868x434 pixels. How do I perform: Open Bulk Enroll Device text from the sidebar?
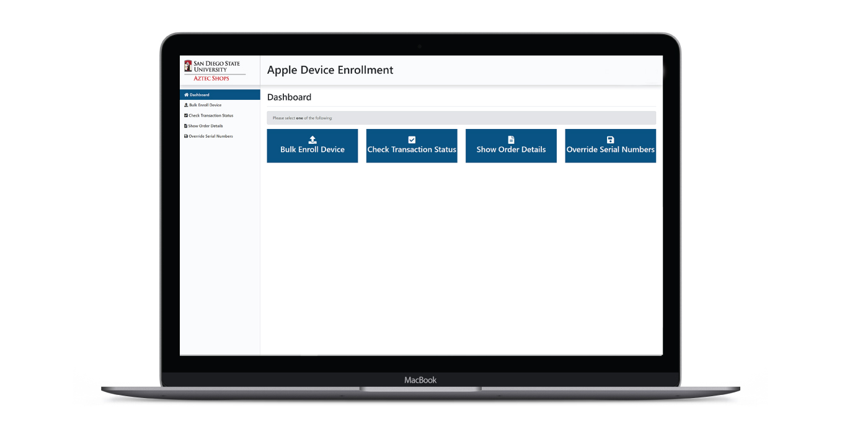pos(205,105)
